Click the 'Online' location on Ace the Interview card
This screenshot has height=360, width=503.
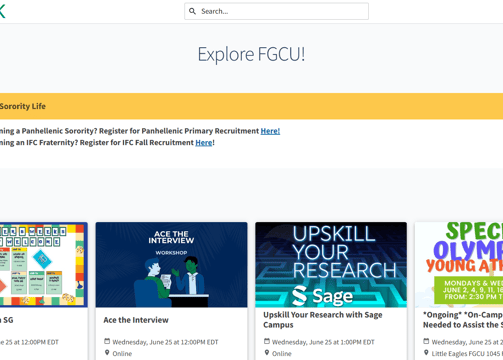coord(122,354)
